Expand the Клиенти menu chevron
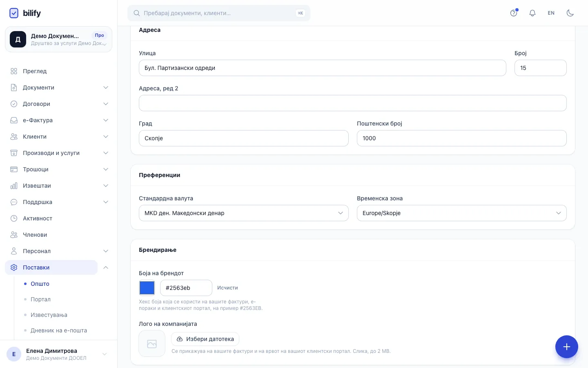This screenshot has height=368, width=588. (x=106, y=137)
